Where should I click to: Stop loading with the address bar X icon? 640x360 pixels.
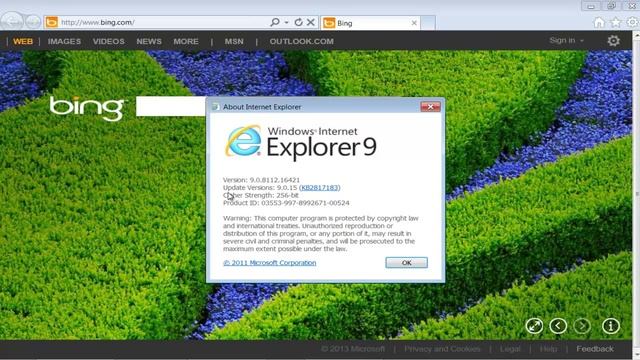(x=311, y=22)
